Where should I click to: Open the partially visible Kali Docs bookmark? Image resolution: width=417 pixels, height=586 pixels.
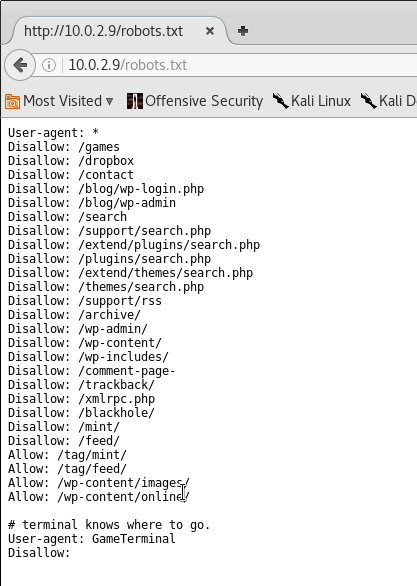(x=389, y=101)
